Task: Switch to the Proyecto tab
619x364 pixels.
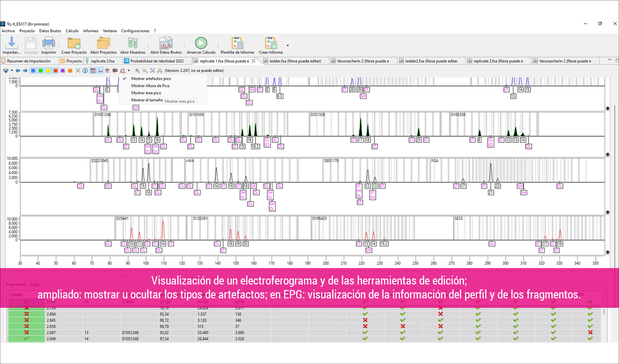Action: coord(71,61)
